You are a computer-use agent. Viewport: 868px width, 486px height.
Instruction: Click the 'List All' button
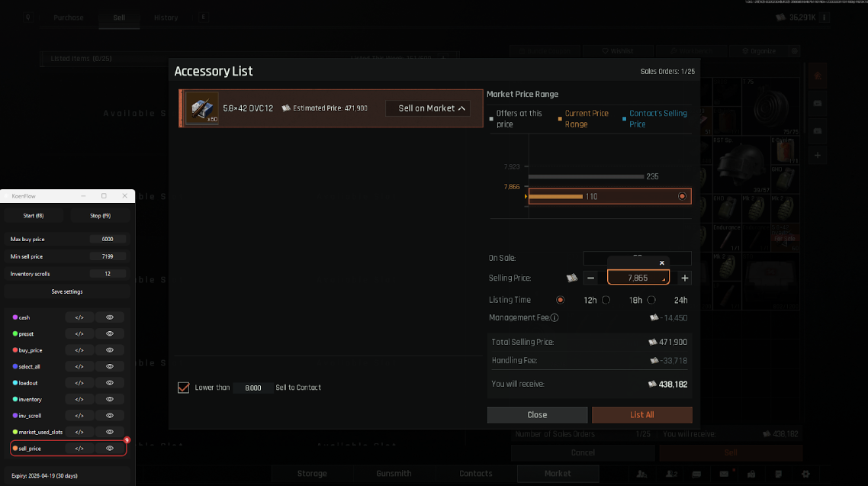pyautogui.click(x=641, y=415)
